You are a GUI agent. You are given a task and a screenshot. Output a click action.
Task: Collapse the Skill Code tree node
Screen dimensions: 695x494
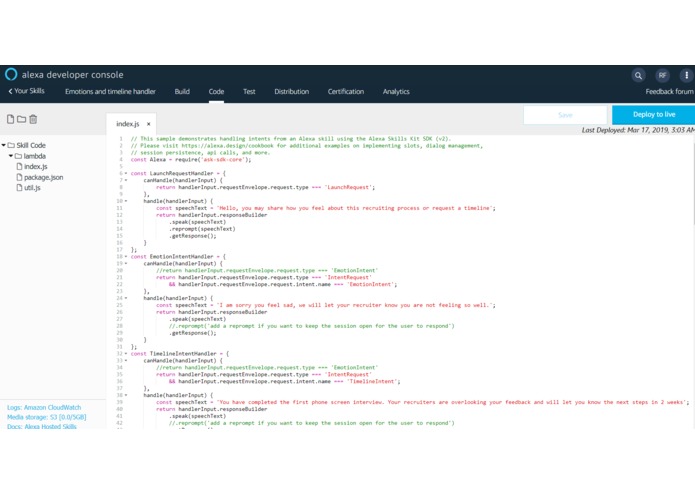tap(4, 145)
